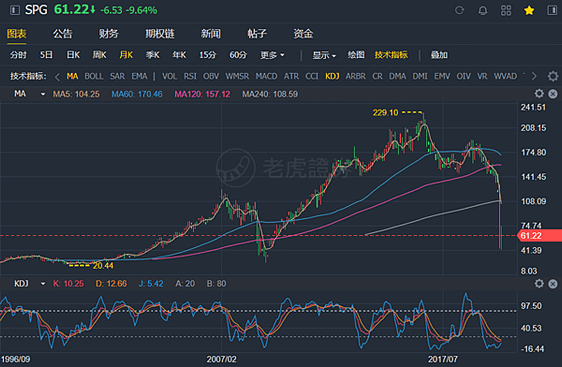The image size is (562, 367).
Task: Select the 年K timeframe
Action: [179, 55]
